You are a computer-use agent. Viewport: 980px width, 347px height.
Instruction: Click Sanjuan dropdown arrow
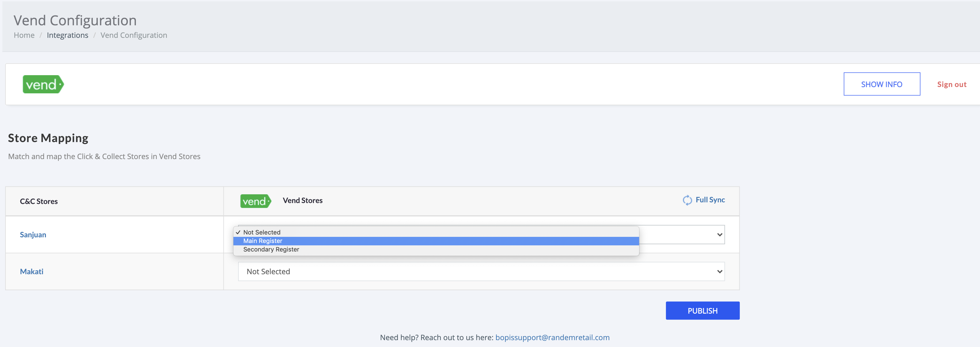pos(719,234)
